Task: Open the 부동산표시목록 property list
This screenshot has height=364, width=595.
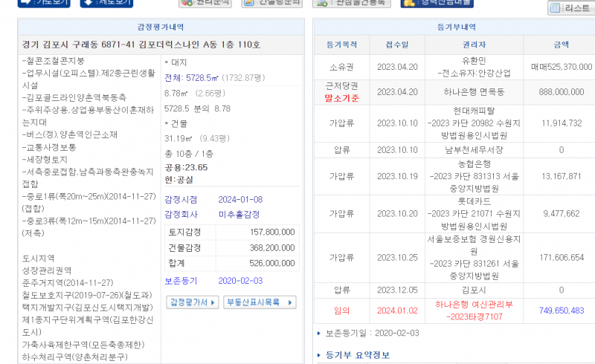Action: pos(260,302)
